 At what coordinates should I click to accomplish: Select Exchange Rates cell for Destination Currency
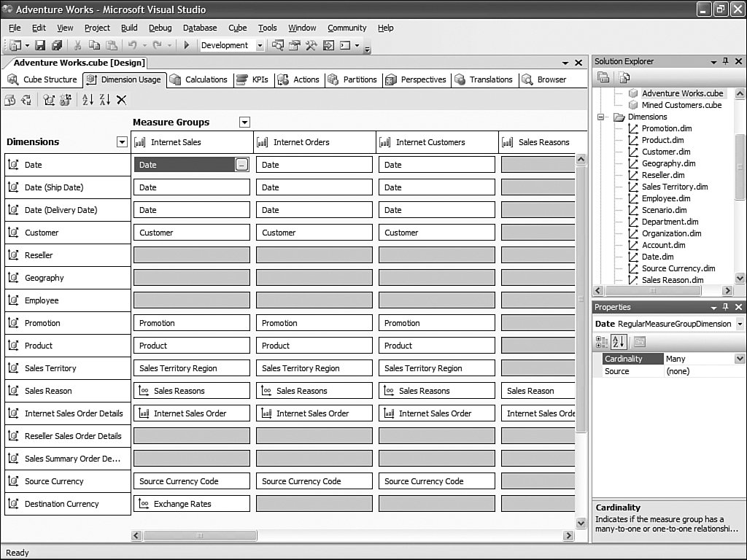click(192, 504)
